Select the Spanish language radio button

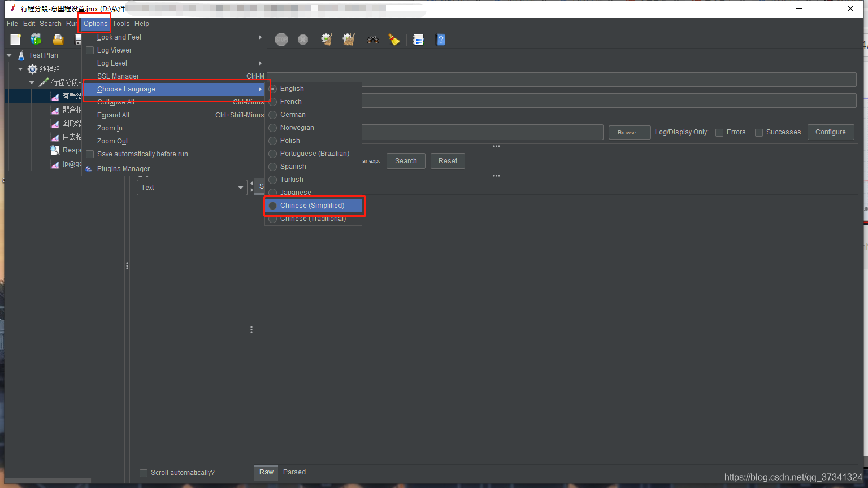273,167
